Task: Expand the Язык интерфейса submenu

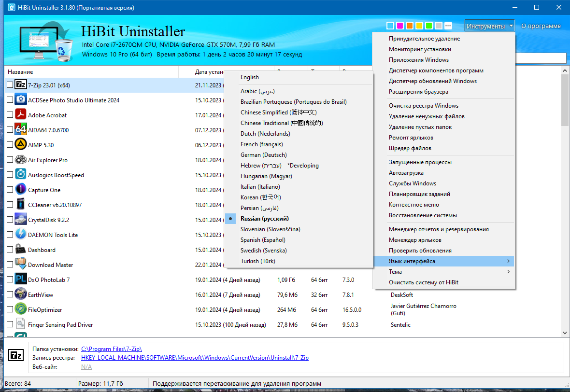Action: point(443,261)
